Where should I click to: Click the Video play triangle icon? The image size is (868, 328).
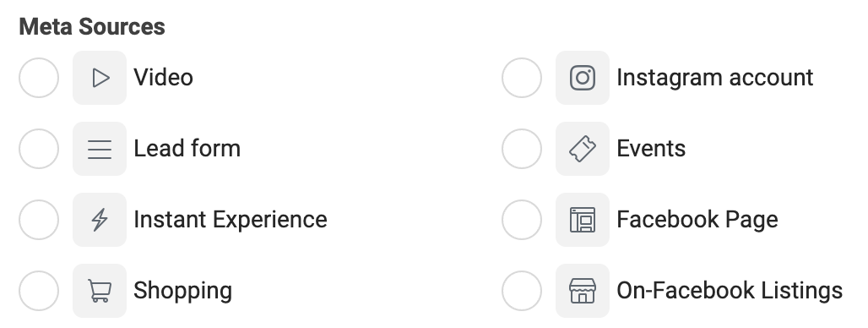tap(100, 78)
